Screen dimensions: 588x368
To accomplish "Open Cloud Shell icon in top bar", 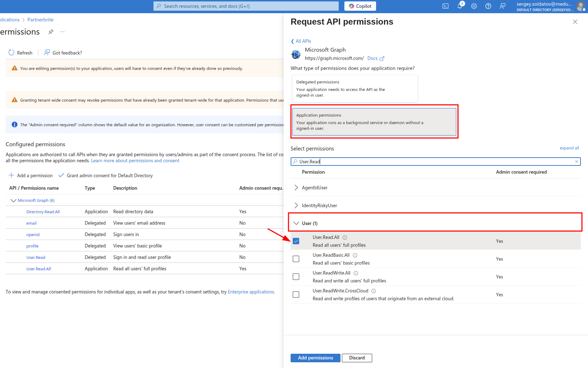I will tap(446, 6).
